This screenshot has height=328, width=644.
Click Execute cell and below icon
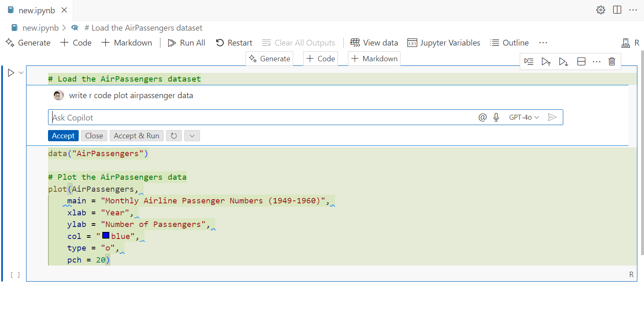563,62
